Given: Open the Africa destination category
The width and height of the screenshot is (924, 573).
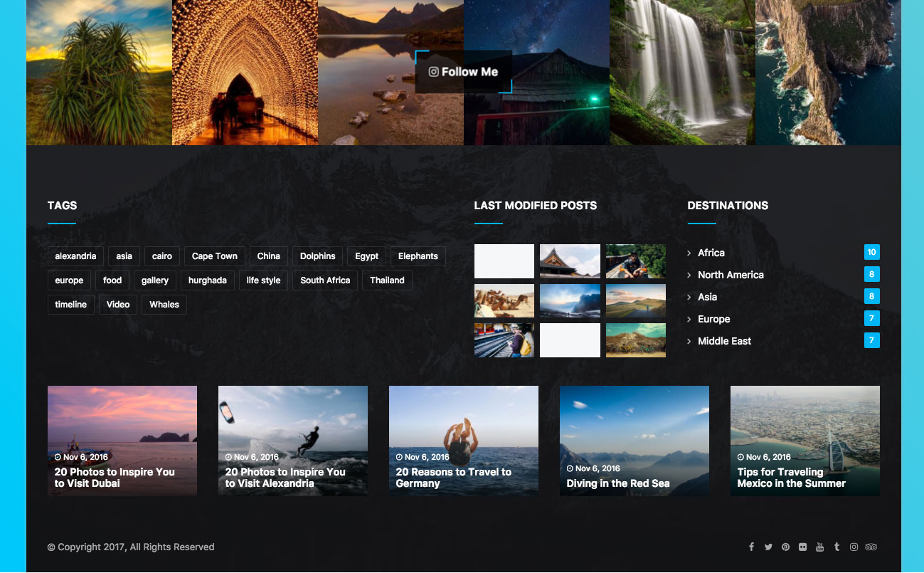Looking at the screenshot, I should [x=711, y=253].
